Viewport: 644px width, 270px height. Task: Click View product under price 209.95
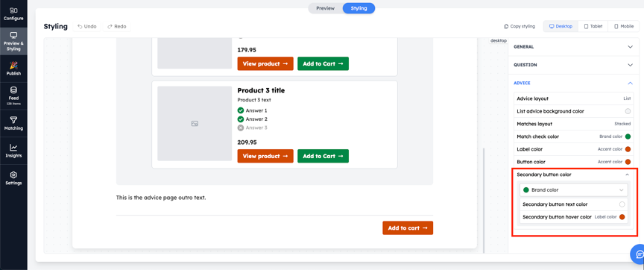(x=265, y=156)
